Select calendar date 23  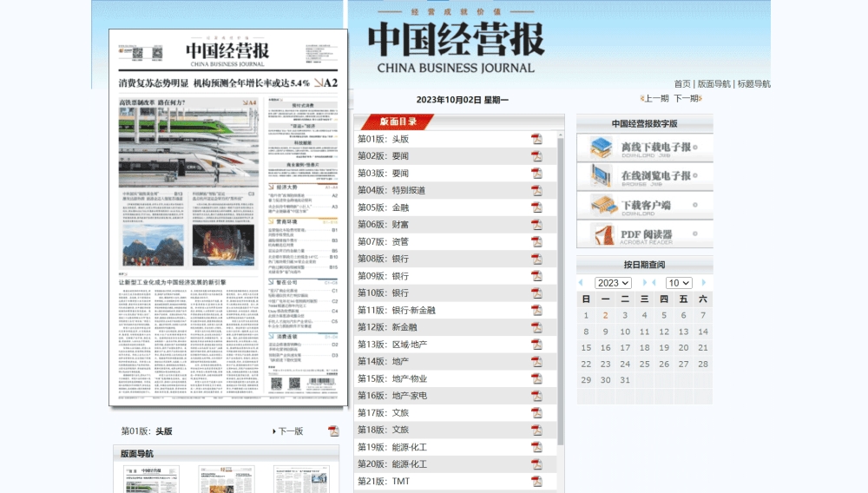606,364
